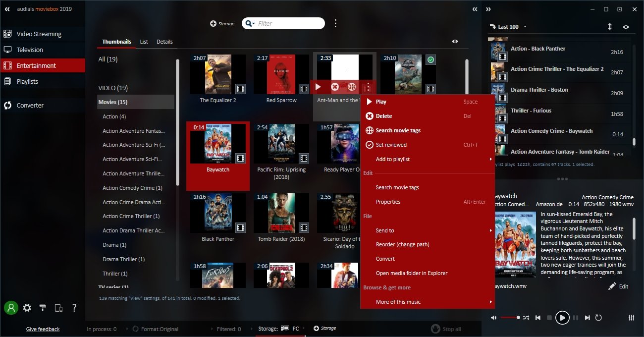This screenshot has height=337, width=644.
Task: Go to previous track in player
Action: [x=538, y=318]
